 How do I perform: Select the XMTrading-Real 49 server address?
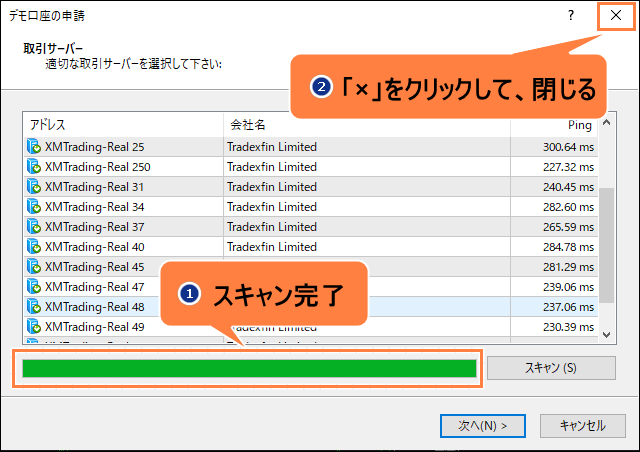coord(95,327)
